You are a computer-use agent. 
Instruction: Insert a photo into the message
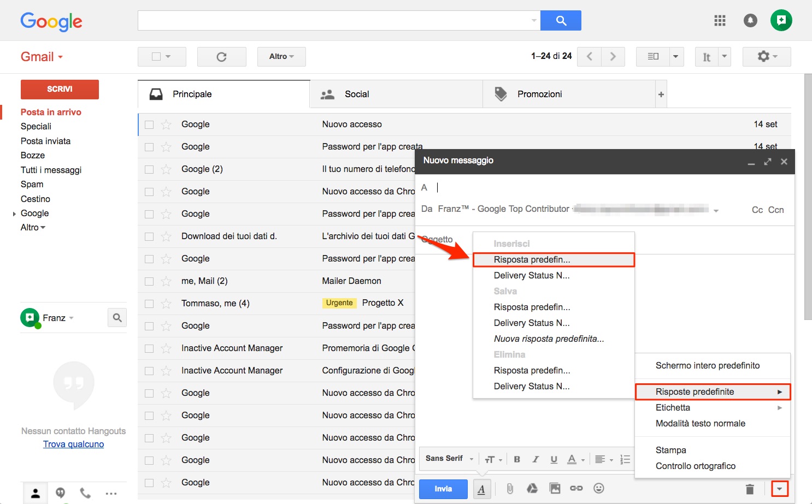555,489
